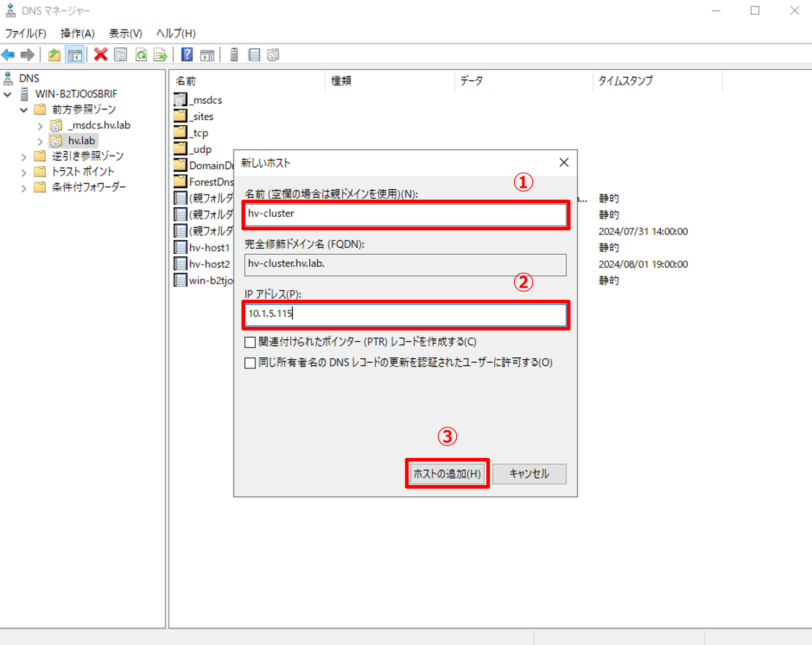This screenshot has height=645, width=812.
Task: Select the _sites folder in list
Action: 194,117
